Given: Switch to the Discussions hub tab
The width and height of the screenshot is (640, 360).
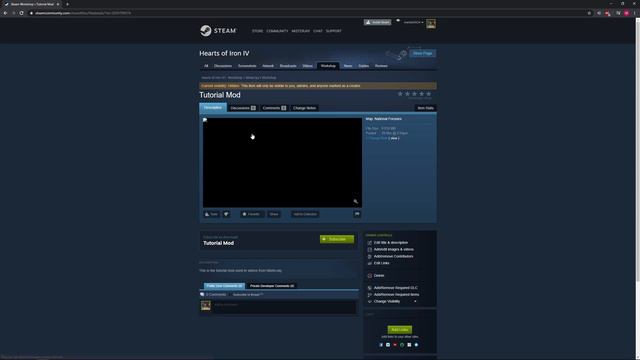Looking at the screenshot, I should point(223,66).
